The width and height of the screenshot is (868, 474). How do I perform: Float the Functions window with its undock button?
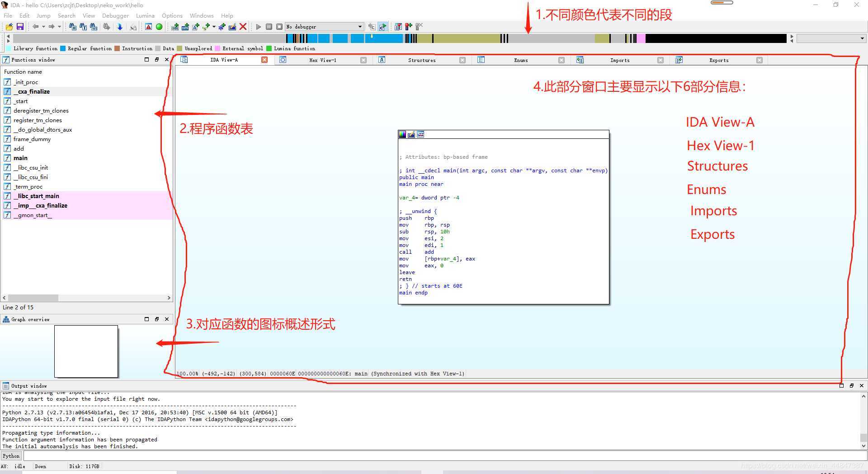(x=157, y=59)
